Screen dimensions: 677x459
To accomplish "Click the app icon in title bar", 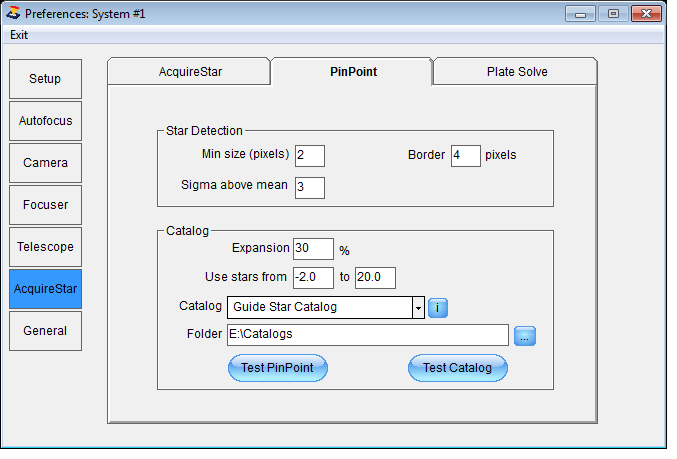I will [x=13, y=14].
